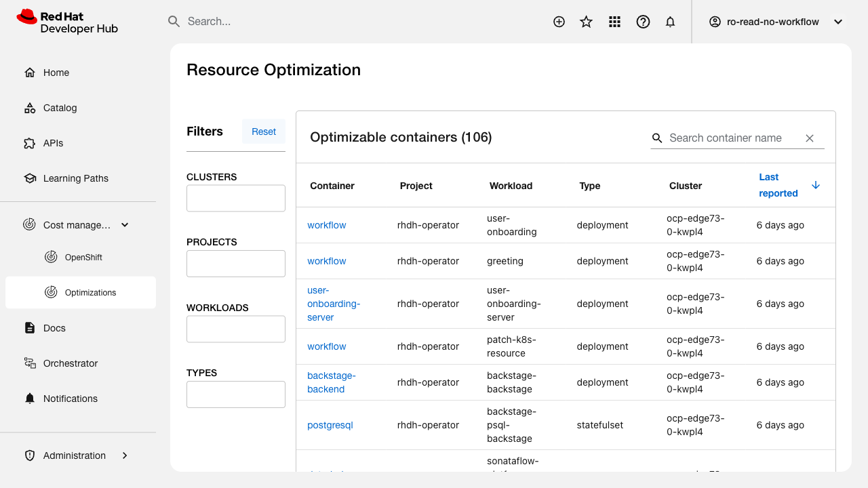Open Orchestrator from the sidebar

click(71, 363)
